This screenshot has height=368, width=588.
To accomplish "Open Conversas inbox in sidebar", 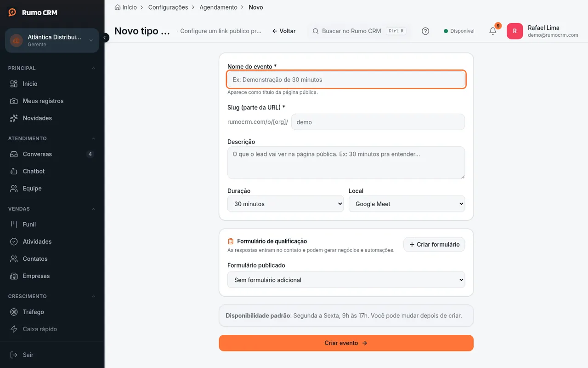I will click(52, 154).
